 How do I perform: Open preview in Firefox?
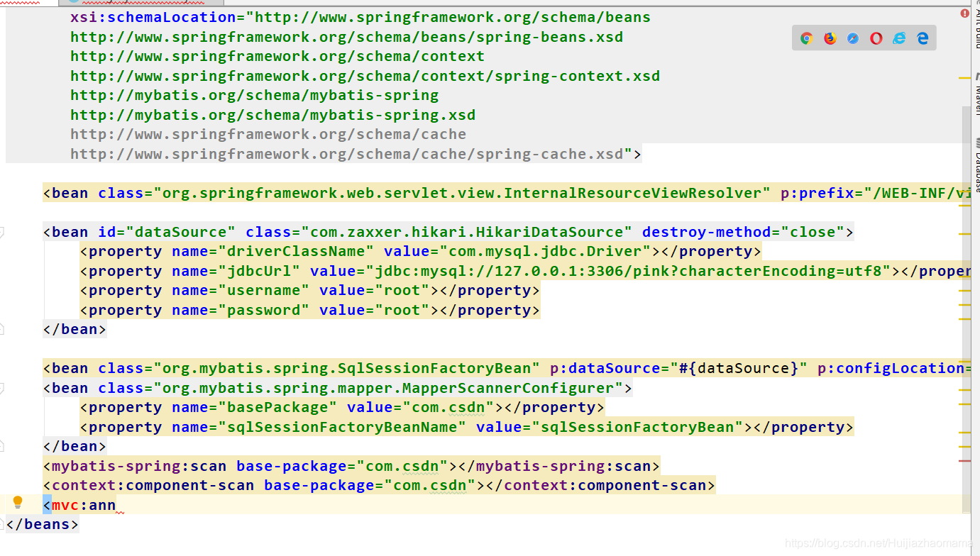829,37
